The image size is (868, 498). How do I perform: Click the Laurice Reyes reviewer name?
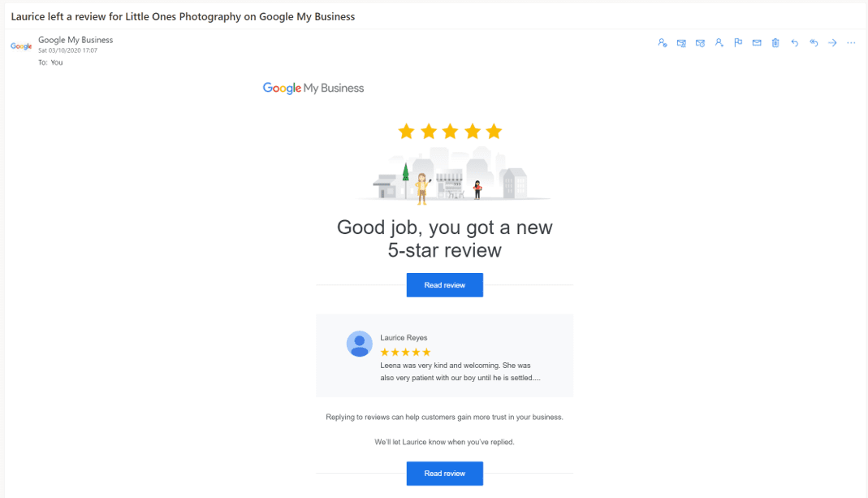click(x=404, y=337)
